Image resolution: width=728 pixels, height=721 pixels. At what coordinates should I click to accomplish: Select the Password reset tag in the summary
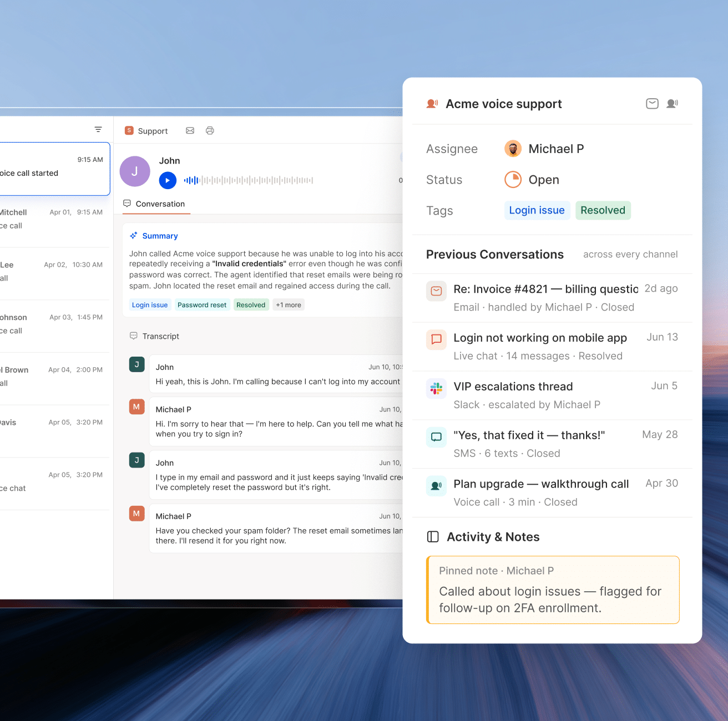click(202, 305)
